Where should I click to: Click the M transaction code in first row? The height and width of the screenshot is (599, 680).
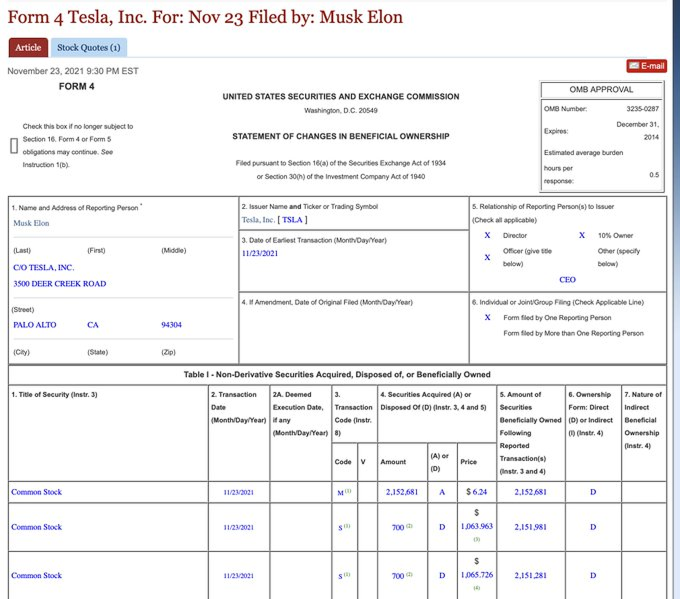(340, 493)
